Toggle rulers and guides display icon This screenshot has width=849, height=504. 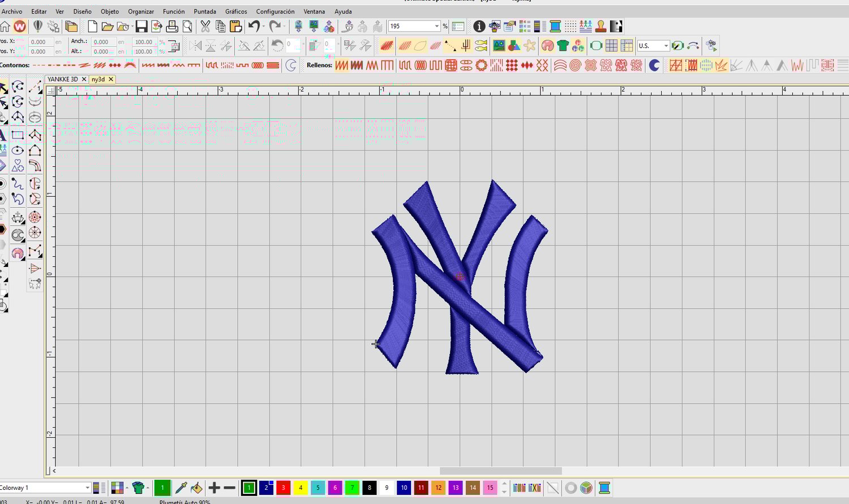tap(627, 46)
